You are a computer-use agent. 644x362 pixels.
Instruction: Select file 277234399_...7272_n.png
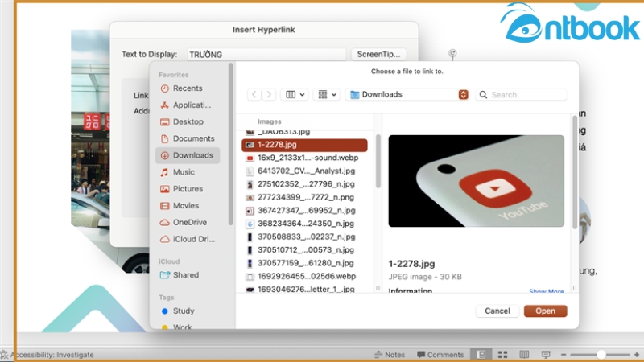(x=304, y=197)
